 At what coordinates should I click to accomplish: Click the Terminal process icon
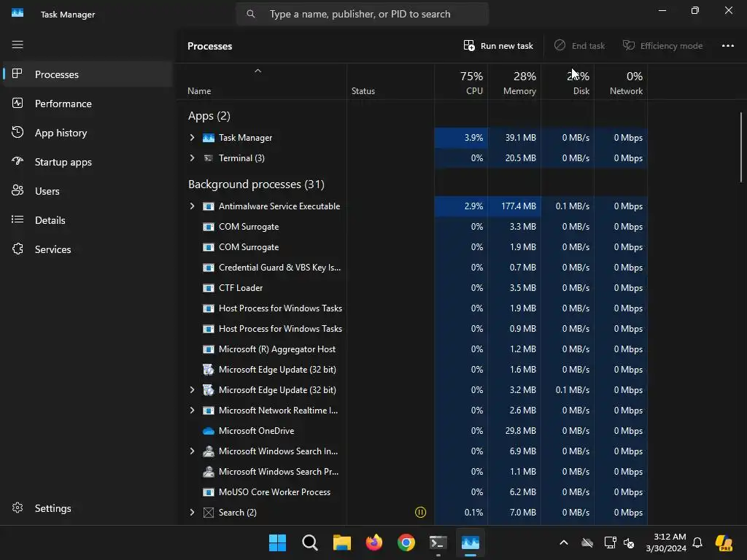[209, 158]
